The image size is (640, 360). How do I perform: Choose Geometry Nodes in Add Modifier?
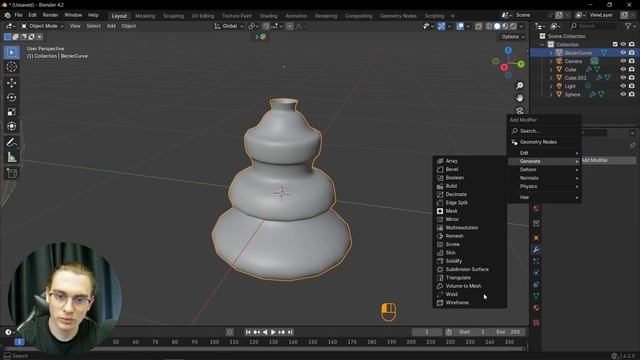(x=544, y=142)
